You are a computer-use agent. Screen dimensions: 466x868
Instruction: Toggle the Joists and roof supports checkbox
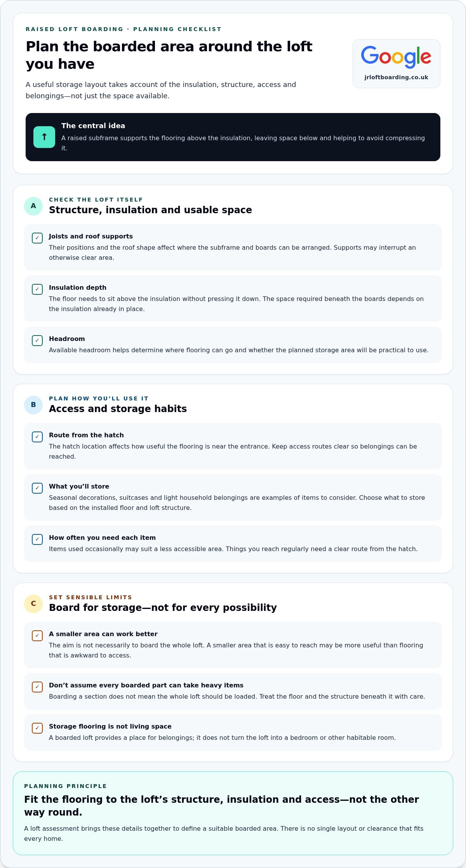coord(37,238)
